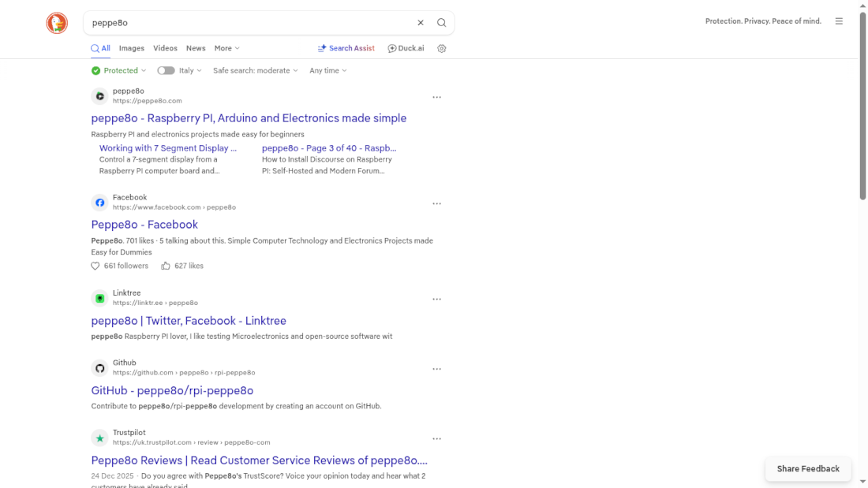Expand the Any time filter
This screenshot has width=868, height=488.
point(327,70)
